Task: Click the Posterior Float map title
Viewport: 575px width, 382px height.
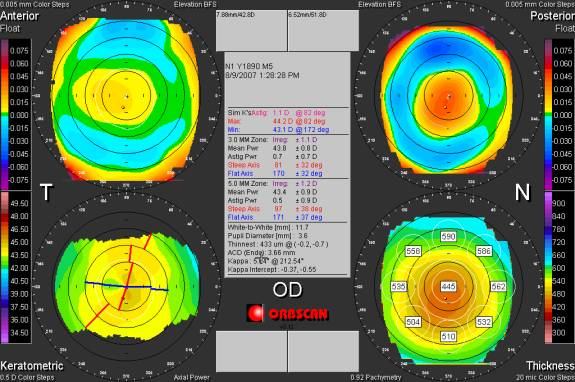Action: (553, 21)
